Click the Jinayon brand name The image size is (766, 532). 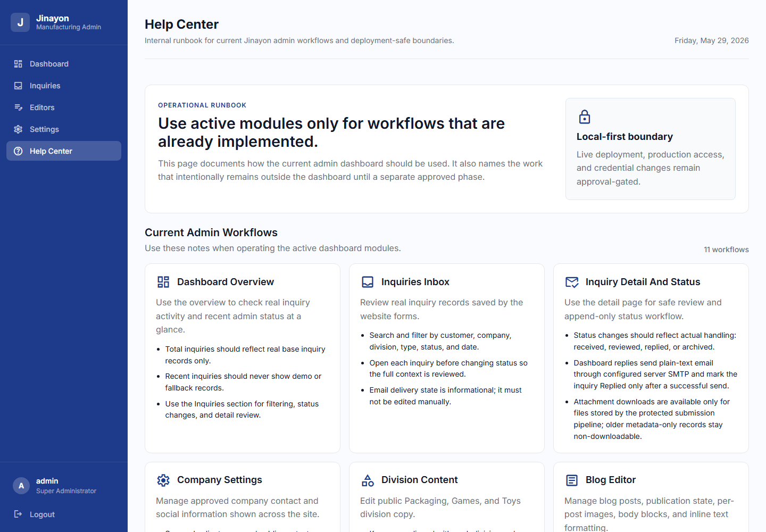pos(53,18)
